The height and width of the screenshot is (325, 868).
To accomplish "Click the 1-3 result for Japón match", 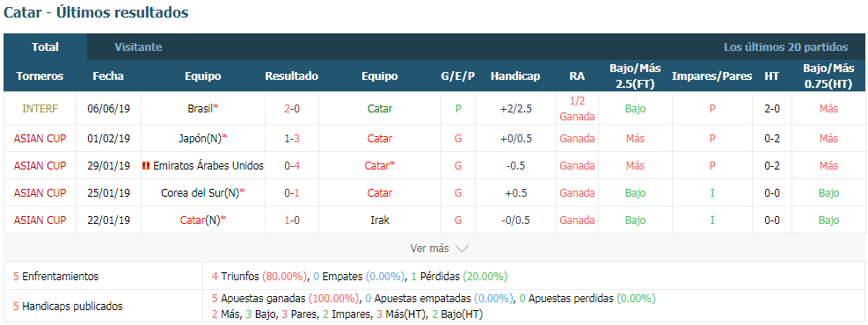I will [292, 138].
